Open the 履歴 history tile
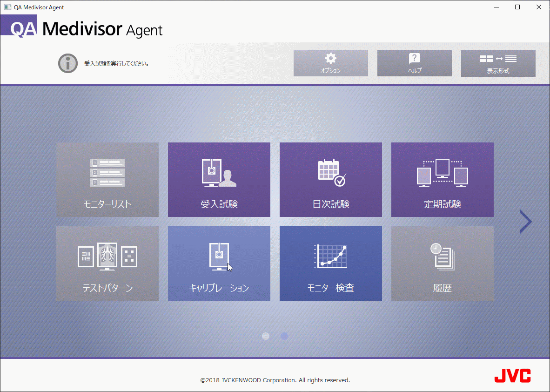Screen dimensions: 550x392 [443, 264]
